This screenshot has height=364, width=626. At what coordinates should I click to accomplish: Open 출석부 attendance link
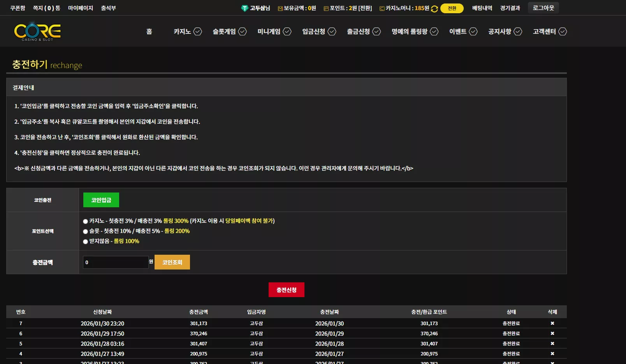tap(108, 8)
